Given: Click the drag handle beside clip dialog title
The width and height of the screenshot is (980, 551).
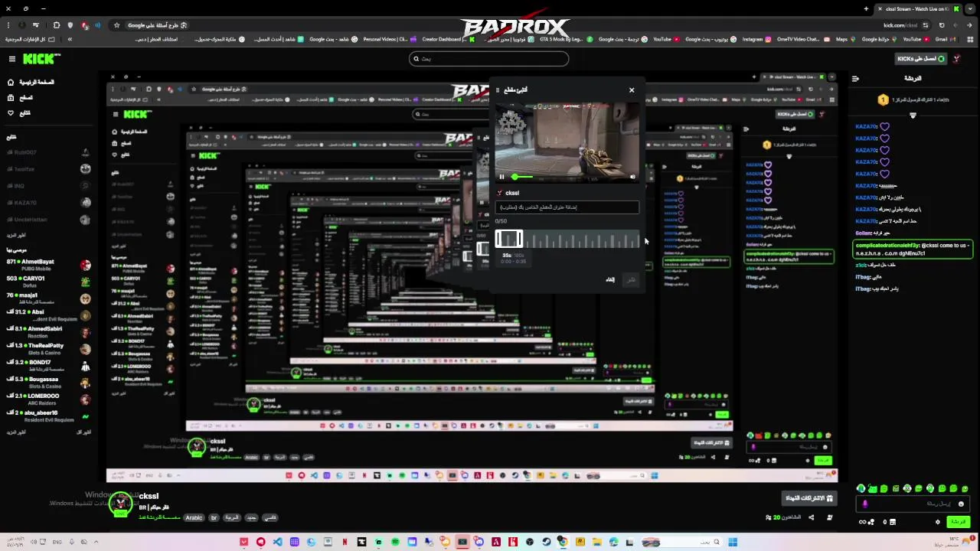Looking at the screenshot, I should click(497, 90).
